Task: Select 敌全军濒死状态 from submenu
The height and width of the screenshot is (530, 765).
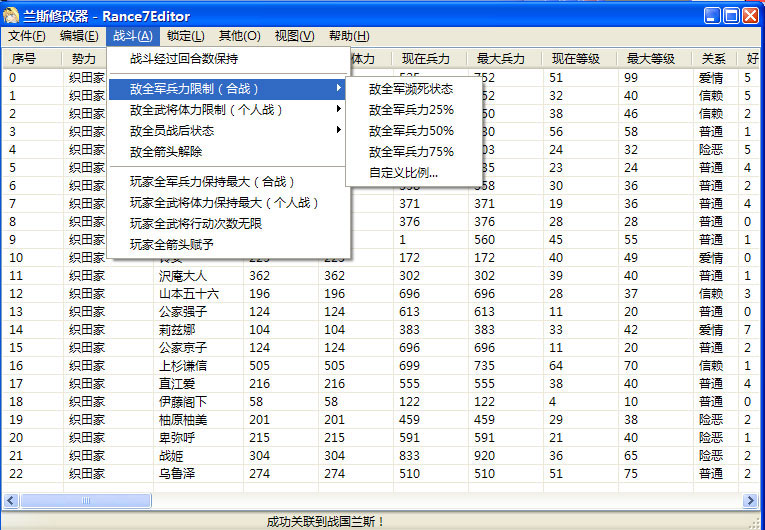Action: (x=410, y=89)
